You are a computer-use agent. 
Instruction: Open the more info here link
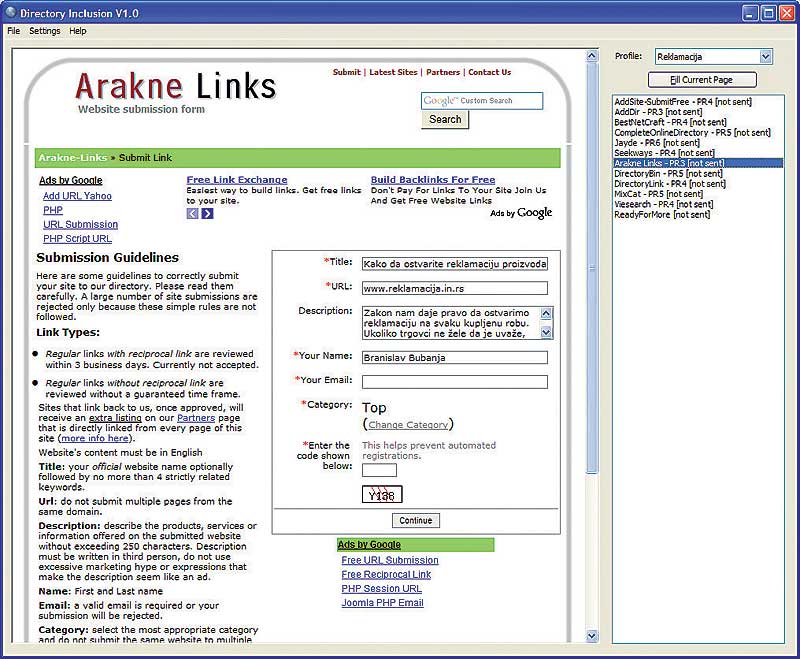tap(94, 438)
